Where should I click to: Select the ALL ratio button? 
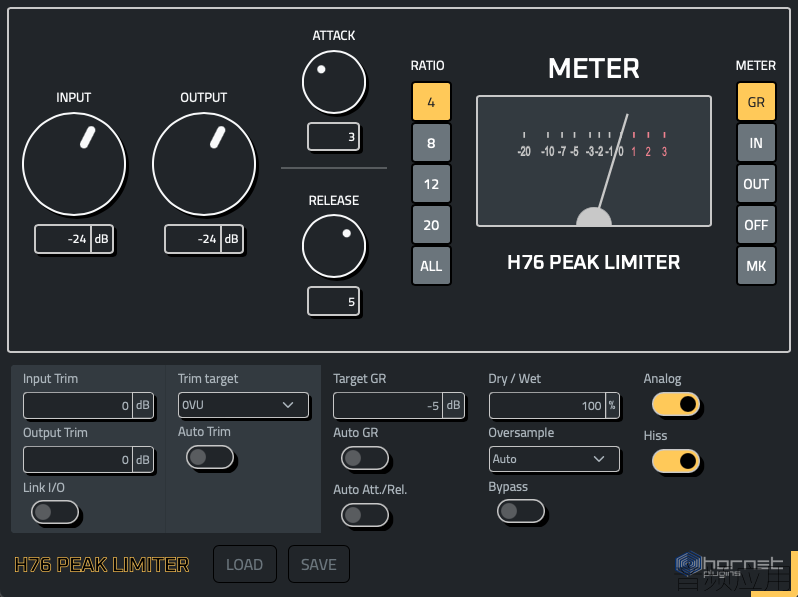[431, 266]
